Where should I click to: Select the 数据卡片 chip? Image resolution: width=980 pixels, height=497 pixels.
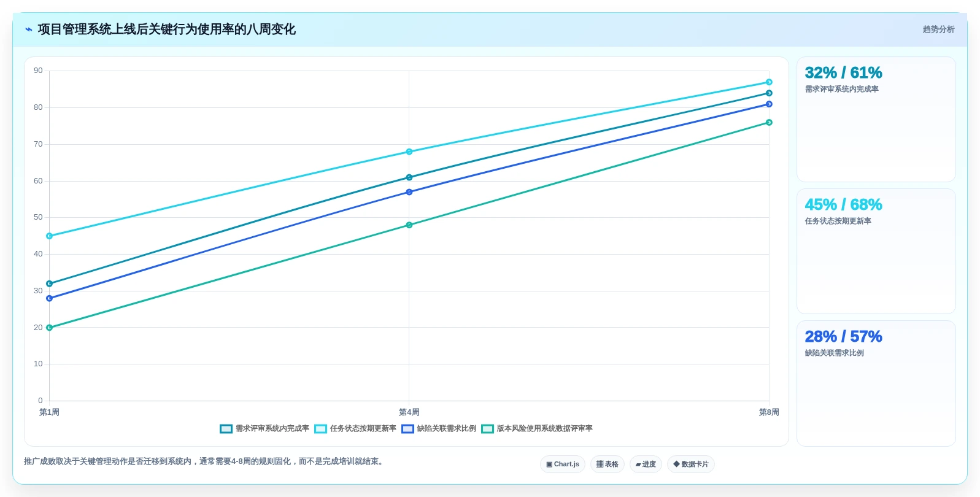point(691,464)
